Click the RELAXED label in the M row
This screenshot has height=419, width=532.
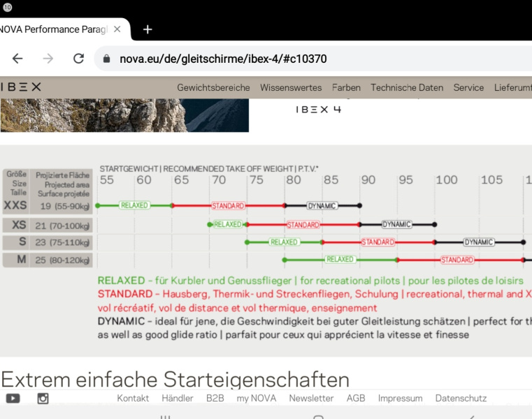(340, 259)
